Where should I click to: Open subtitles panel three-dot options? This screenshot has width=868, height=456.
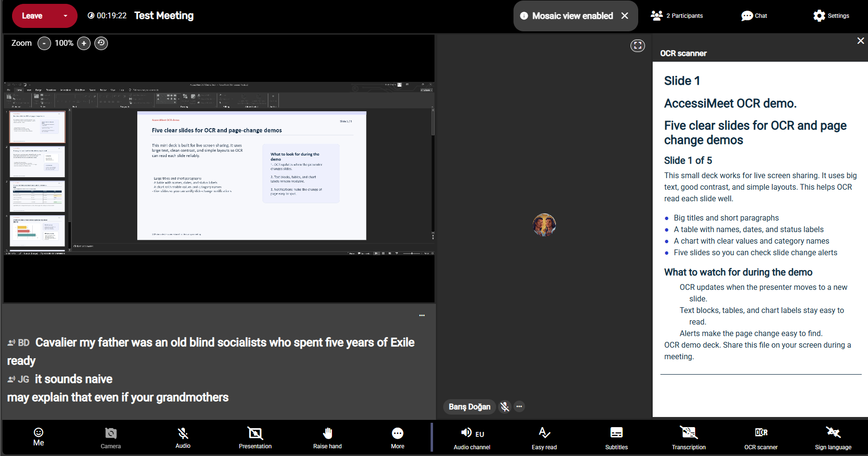point(422,315)
